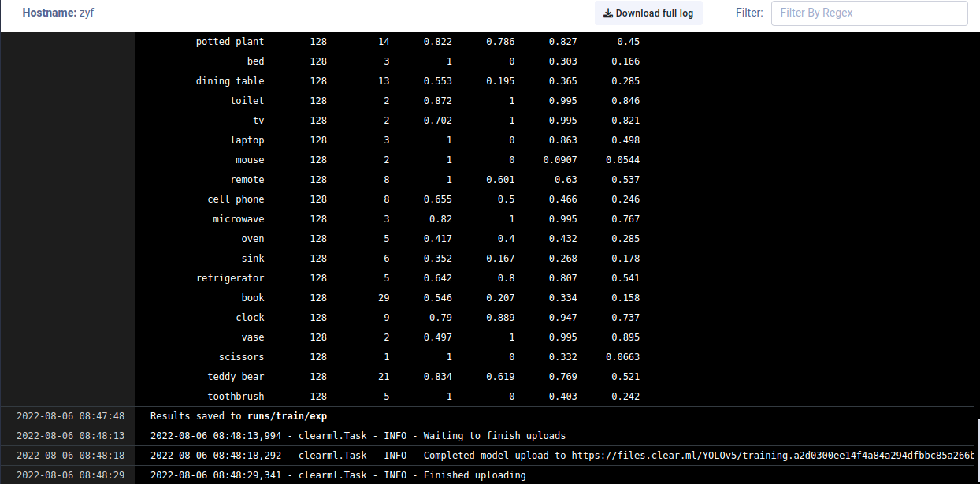Click value 0.601 in the remote row

tap(500, 180)
